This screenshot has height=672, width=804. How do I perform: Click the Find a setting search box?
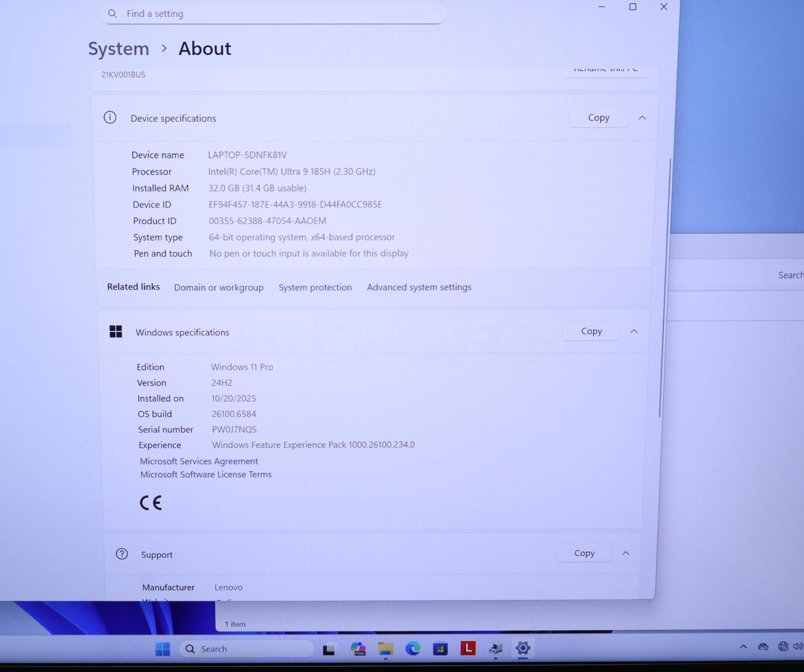(274, 14)
